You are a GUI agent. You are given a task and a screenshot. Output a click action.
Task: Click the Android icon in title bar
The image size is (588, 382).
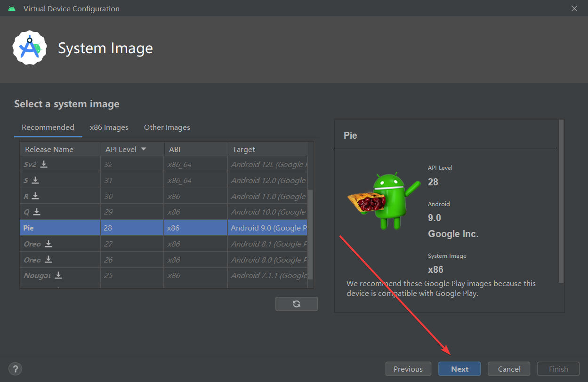12,8
